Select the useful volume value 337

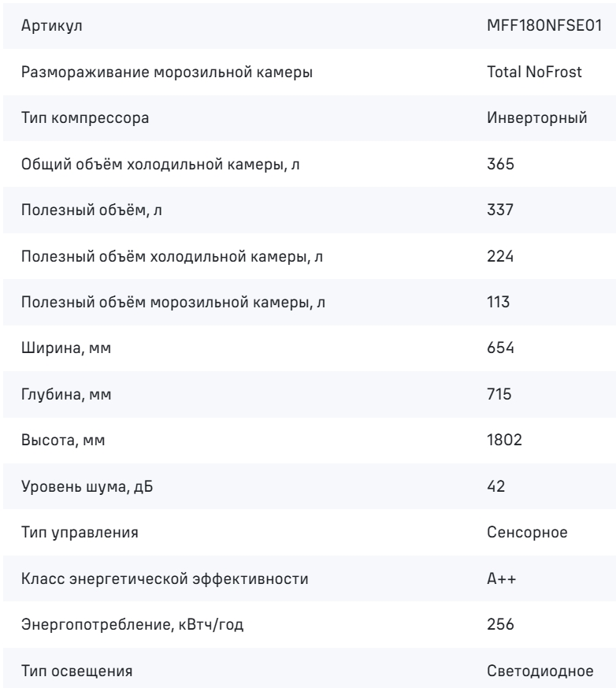coord(500,210)
